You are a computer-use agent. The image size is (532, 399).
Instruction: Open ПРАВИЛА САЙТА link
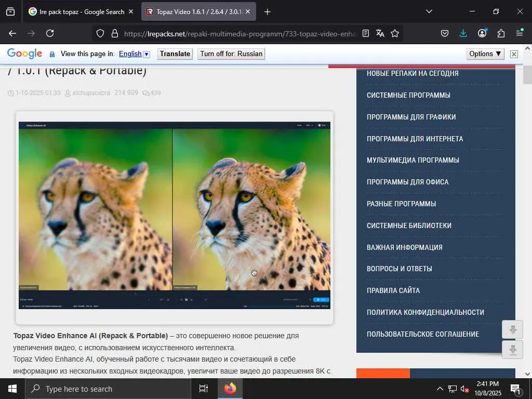pos(393,291)
